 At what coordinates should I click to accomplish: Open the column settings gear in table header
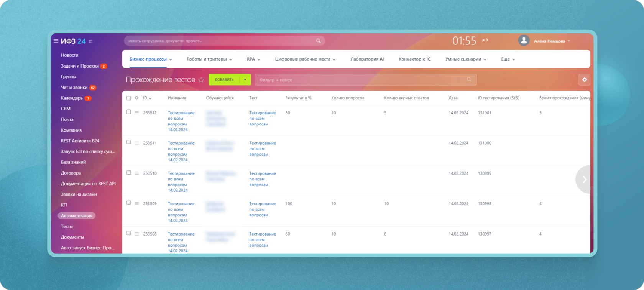point(136,98)
